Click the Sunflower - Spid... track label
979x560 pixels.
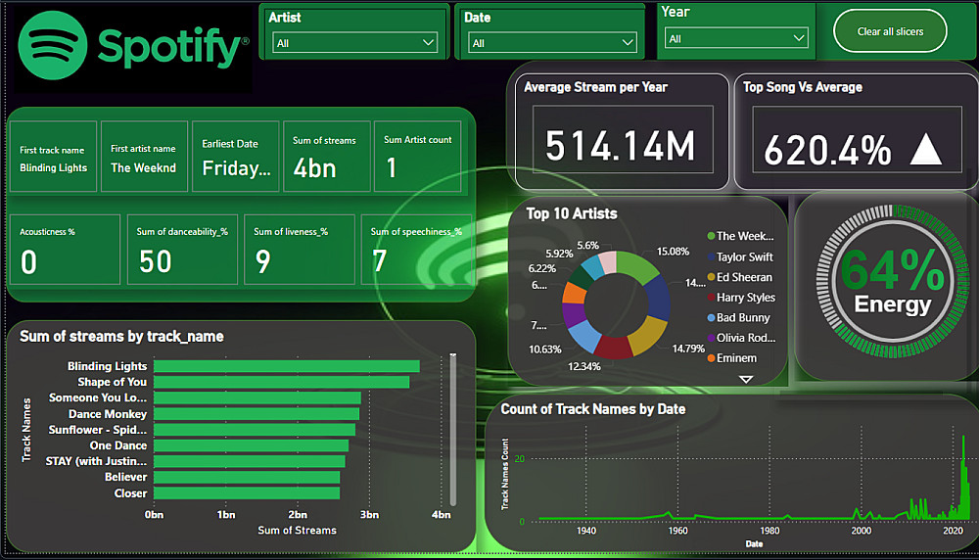pos(98,430)
